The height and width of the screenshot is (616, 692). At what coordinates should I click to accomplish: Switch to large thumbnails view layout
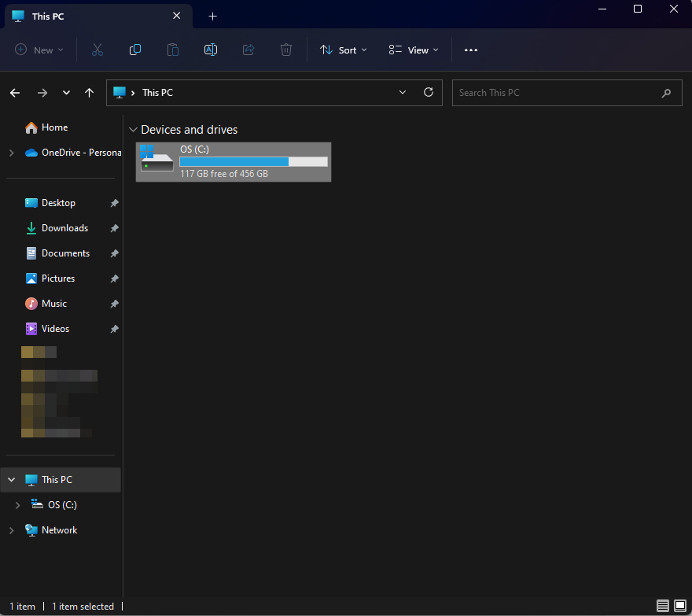[x=680, y=606]
